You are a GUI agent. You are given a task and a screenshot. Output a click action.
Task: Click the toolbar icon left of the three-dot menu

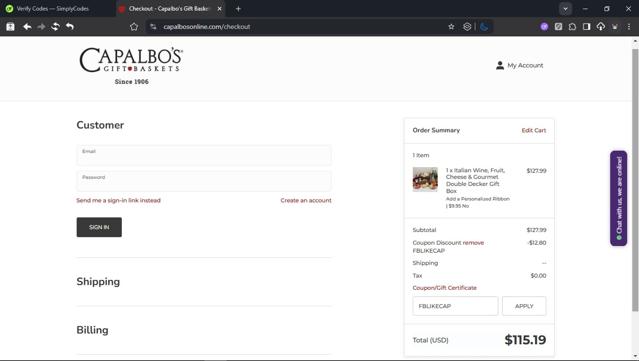coord(615,26)
